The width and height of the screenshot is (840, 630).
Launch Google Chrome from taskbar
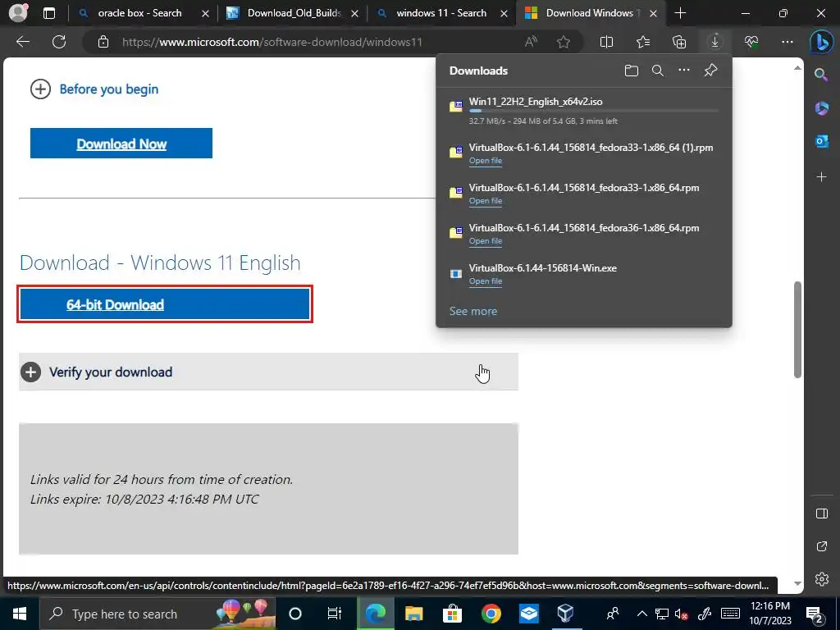tap(491, 614)
